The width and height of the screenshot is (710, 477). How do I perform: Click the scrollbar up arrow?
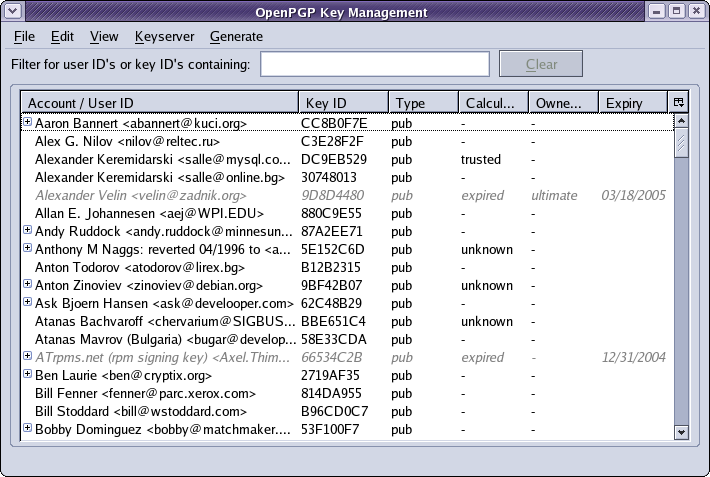[681, 121]
